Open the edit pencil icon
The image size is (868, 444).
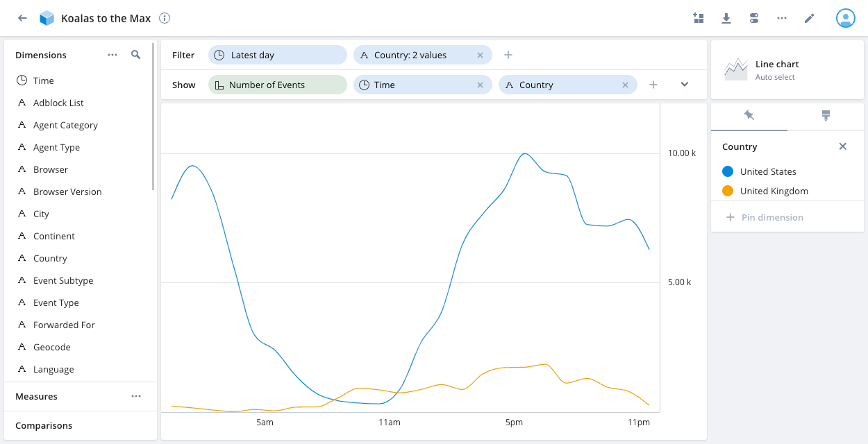tap(809, 19)
